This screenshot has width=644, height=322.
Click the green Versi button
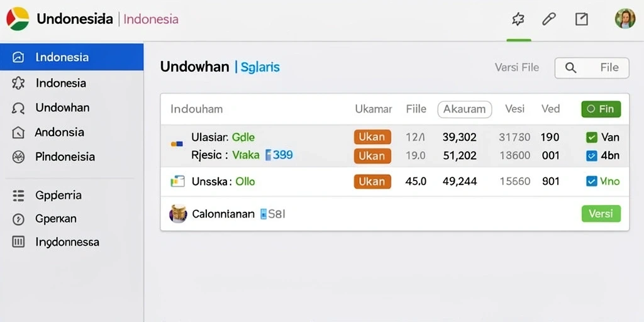pos(601,214)
